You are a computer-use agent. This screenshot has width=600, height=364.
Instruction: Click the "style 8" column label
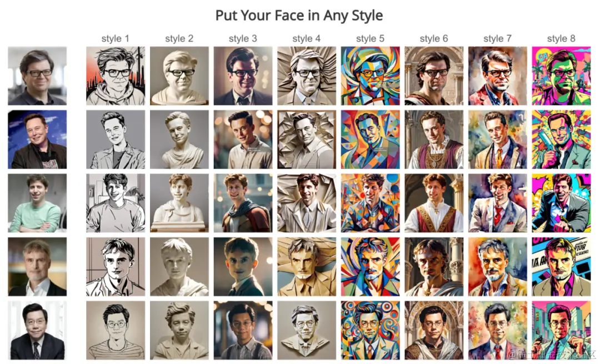(561, 39)
